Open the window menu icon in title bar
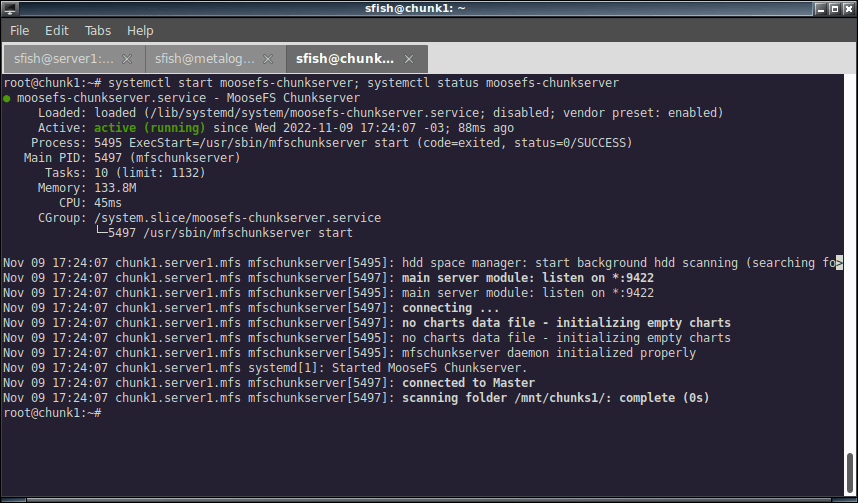This screenshot has width=858, height=503. (10, 8)
